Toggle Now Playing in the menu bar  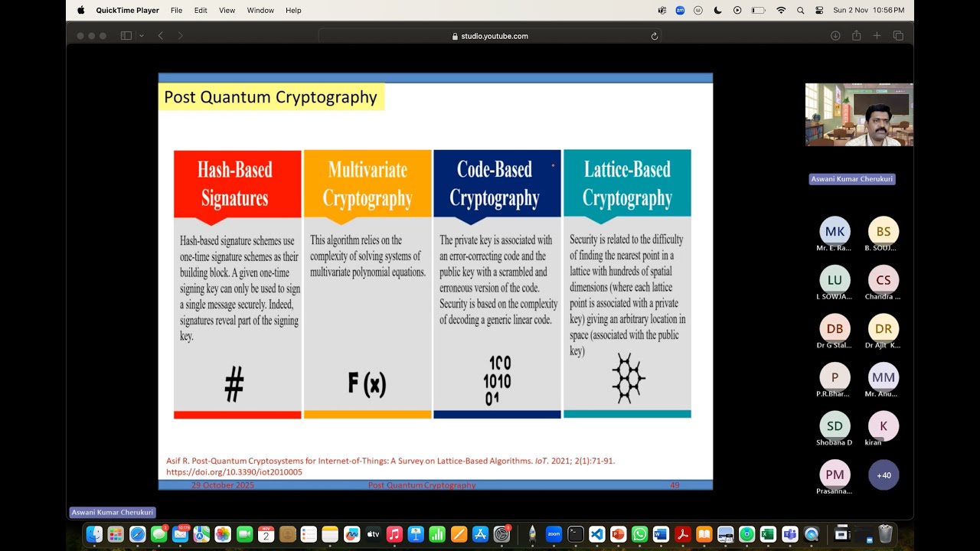click(x=738, y=10)
